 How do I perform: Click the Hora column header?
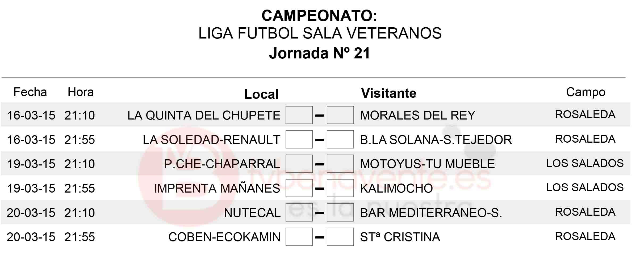[81, 92]
